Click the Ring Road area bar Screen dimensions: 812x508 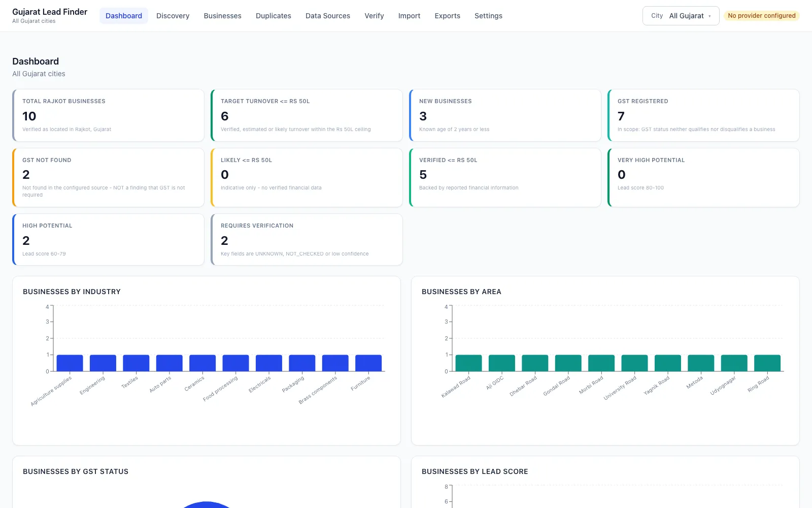pyautogui.click(x=767, y=363)
